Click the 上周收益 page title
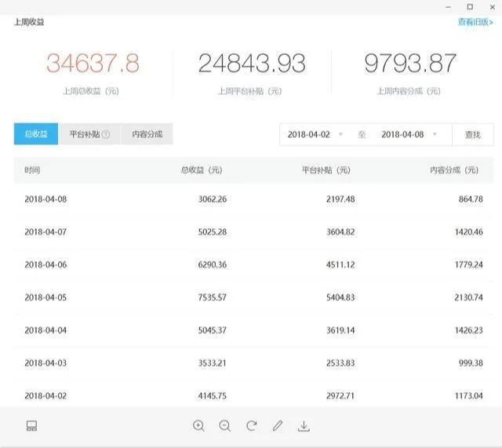 click(x=29, y=22)
